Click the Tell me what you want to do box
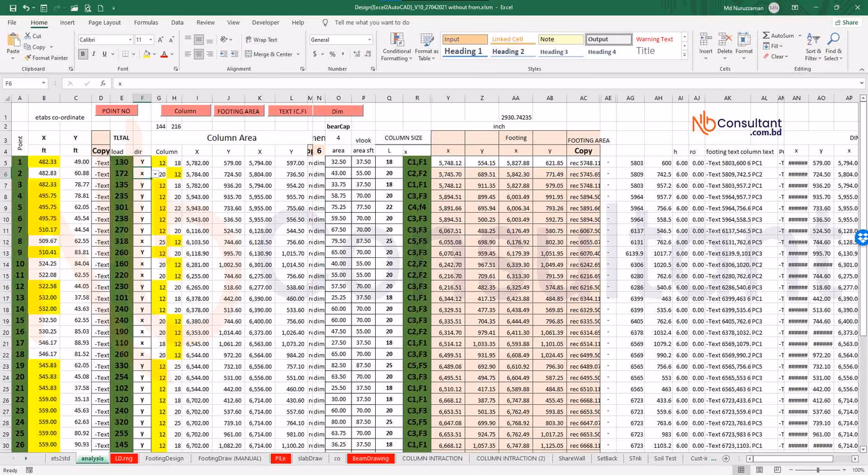Viewport: 868px width, 475px height. (372, 22)
